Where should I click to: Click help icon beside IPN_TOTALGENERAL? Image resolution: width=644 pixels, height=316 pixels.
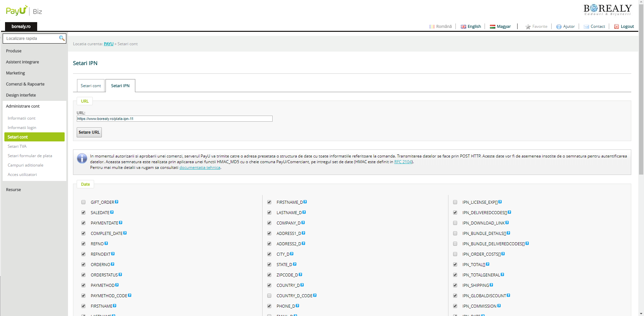pos(502,274)
